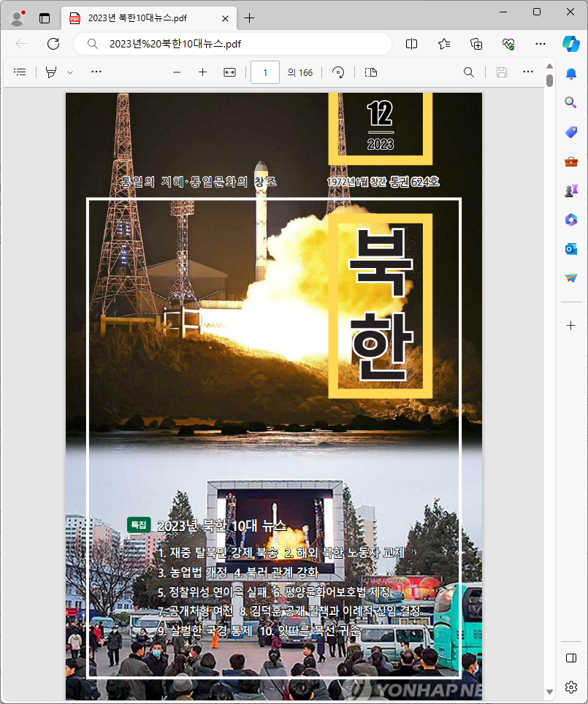Screen dimensions: 588x704
Task: Select the highlight tool in the PDF toolbar
Action: tap(50, 72)
